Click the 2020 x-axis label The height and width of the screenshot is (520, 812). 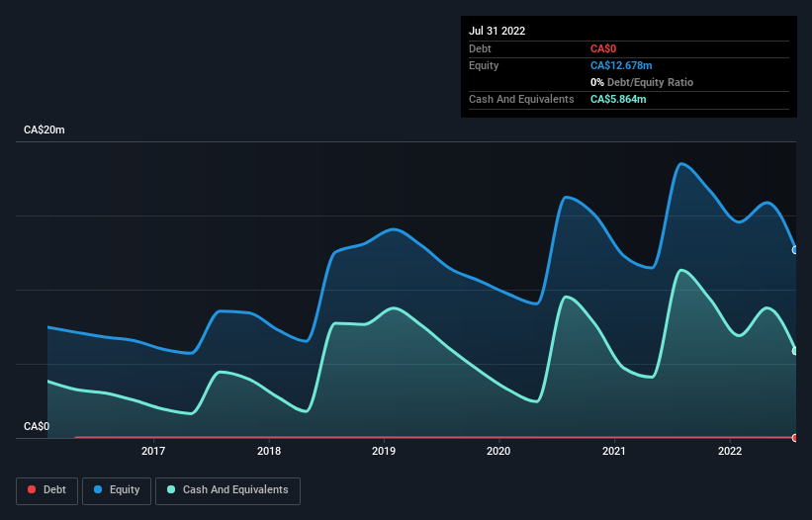[x=498, y=451]
